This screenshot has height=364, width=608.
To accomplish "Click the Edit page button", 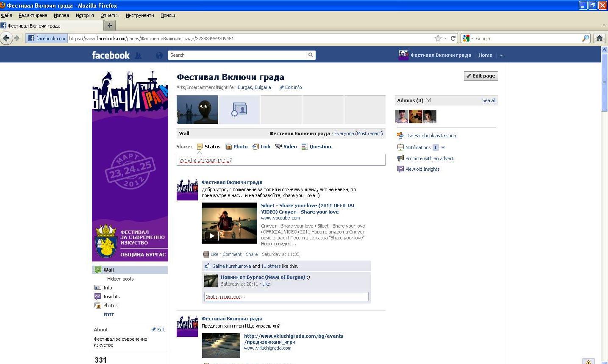I will (481, 76).
